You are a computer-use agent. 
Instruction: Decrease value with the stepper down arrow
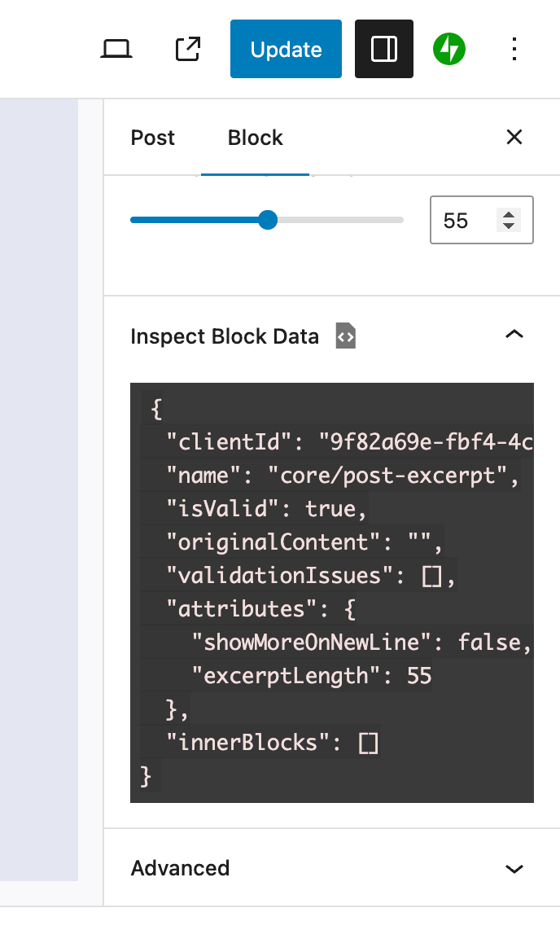tap(509, 226)
